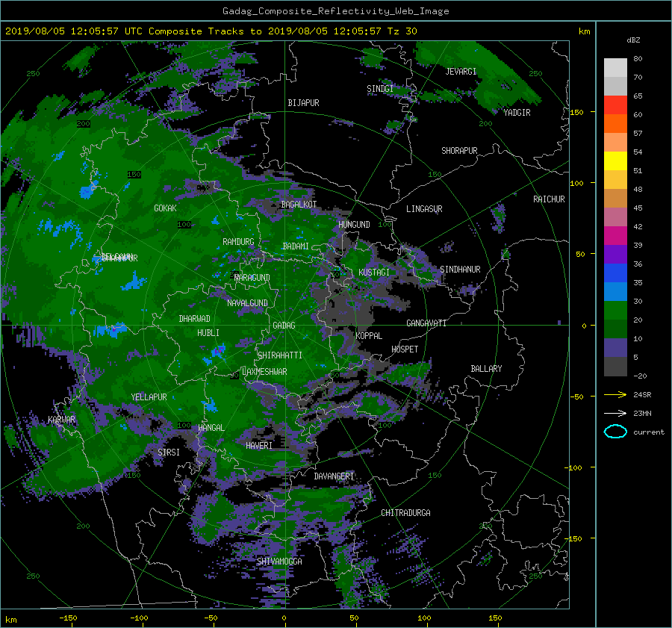Click the RAICHUR city label
The width and height of the screenshot is (672, 628).
coord(549,199)
